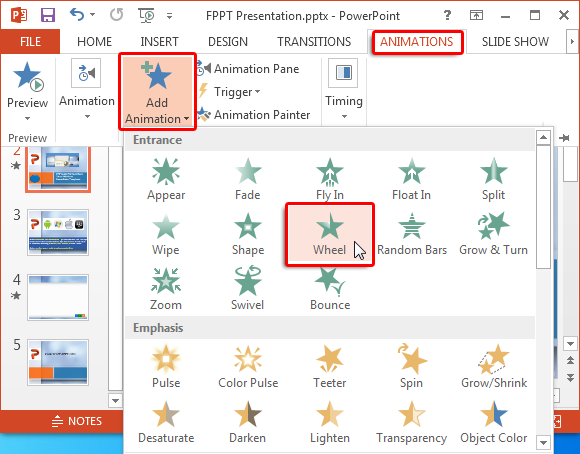Choose the Grow/Shrink emphasis effect
Image resolution: width=580 pixels, height=454 pixels.
coord(493,367)
